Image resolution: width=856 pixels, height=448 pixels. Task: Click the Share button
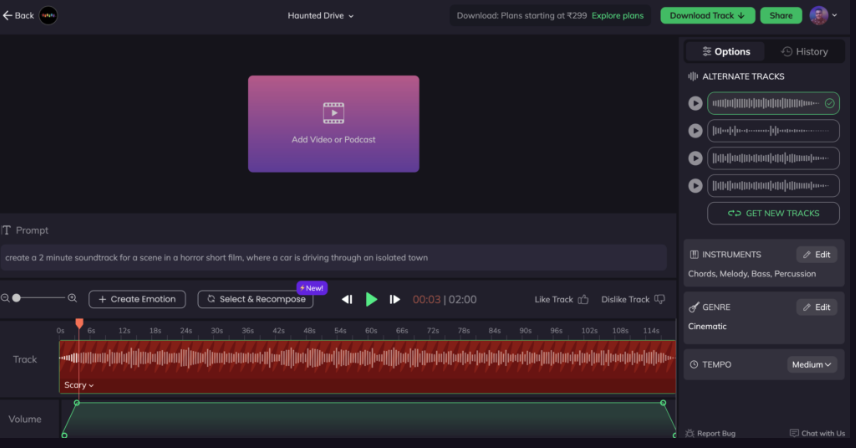[x=781, y=15]
